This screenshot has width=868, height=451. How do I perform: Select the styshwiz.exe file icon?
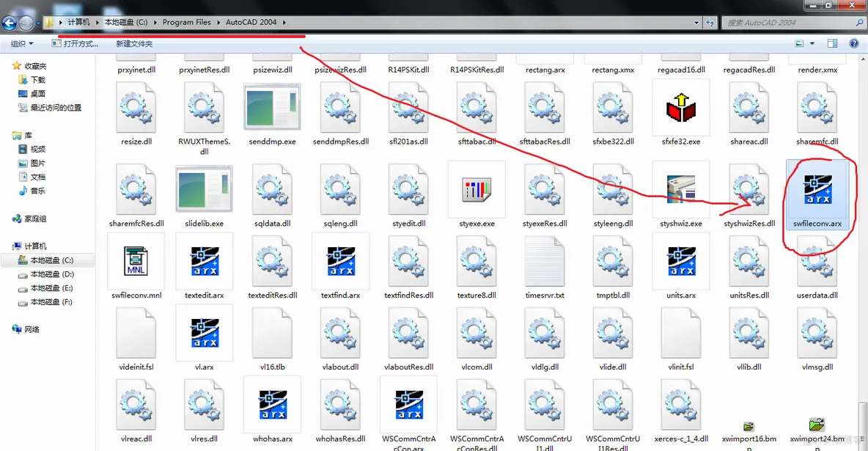pos(681,189)
